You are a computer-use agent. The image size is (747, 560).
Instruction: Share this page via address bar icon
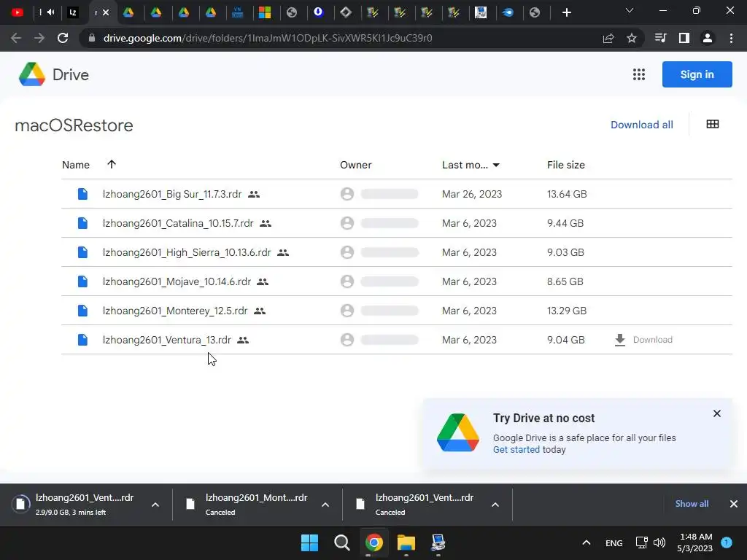coord(608,38)
